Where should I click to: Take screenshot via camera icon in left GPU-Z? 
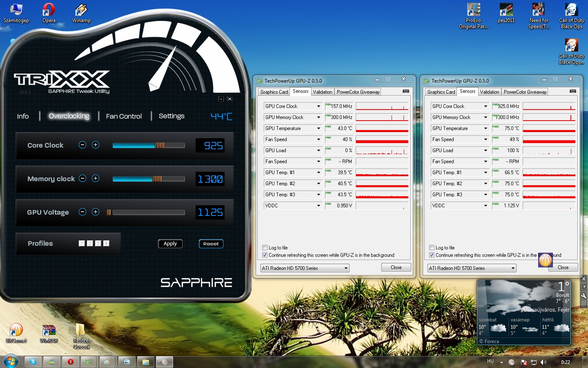click(x=405, y=91)
